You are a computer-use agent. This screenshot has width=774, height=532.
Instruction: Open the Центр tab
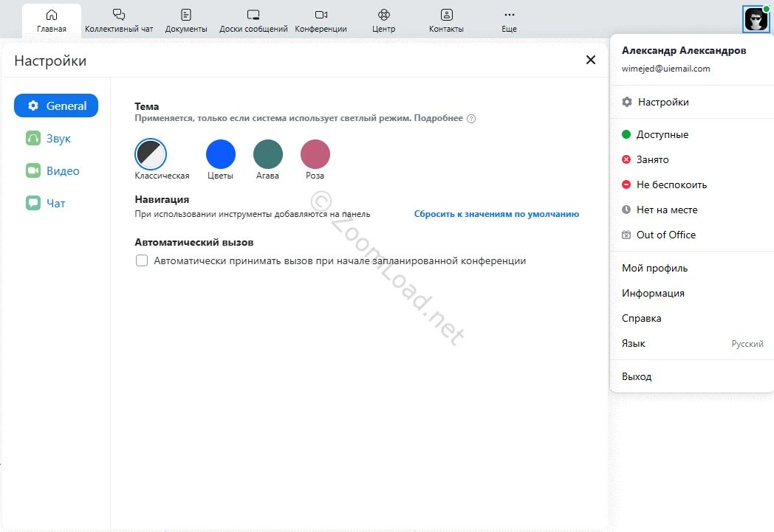383,21
